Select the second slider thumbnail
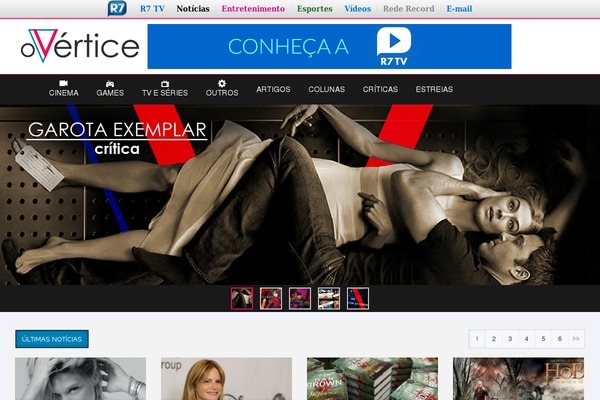Viewport: 600px width, 400px height. pos(271,299)
